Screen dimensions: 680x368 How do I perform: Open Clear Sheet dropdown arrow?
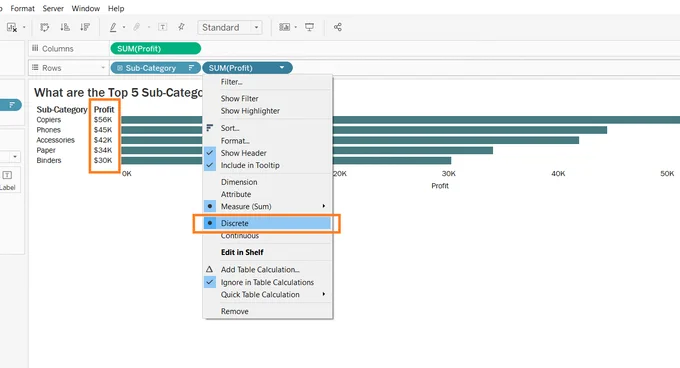click(x=24, y=27)
